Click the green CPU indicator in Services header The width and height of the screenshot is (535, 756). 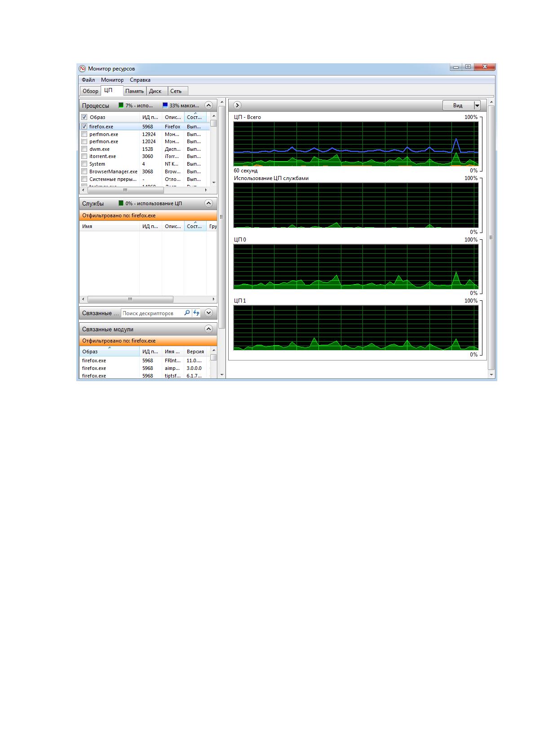(x=121, y=203)
